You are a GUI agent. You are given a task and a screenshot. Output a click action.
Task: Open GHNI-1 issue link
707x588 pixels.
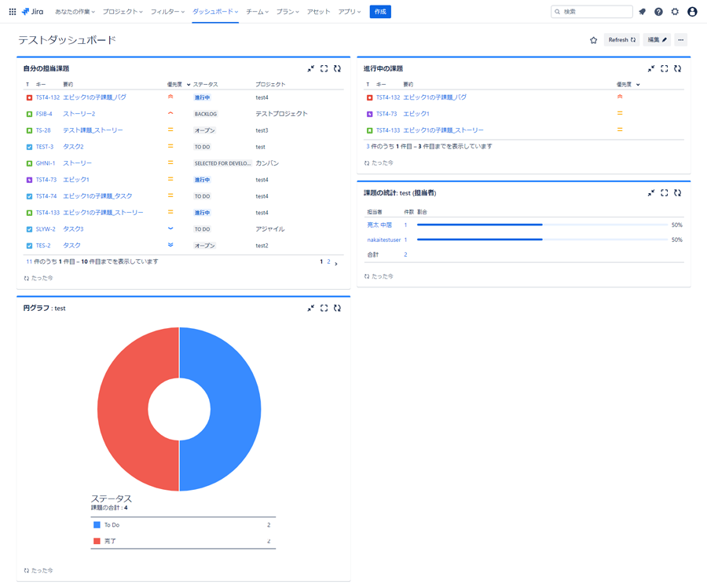pos(46,163)
